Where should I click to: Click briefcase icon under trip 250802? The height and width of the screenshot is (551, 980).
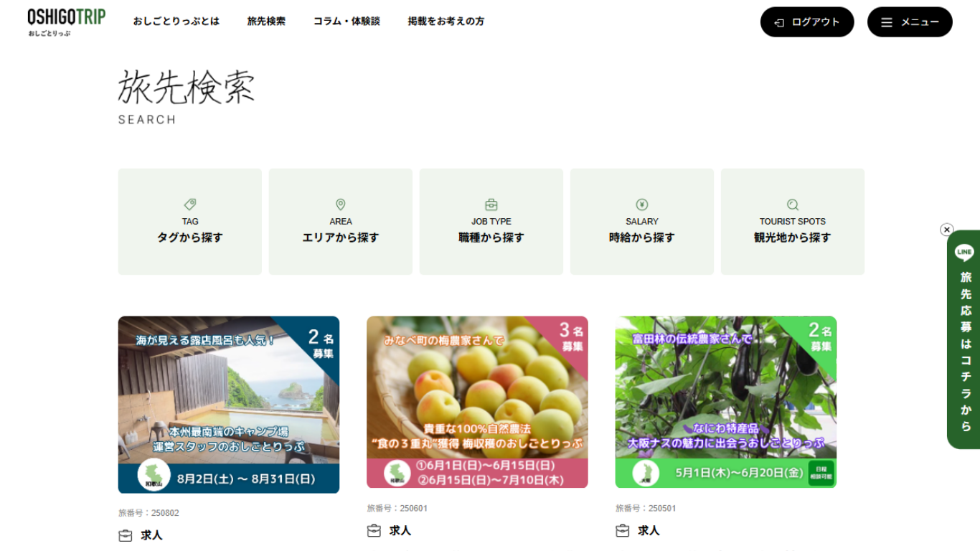126,535
